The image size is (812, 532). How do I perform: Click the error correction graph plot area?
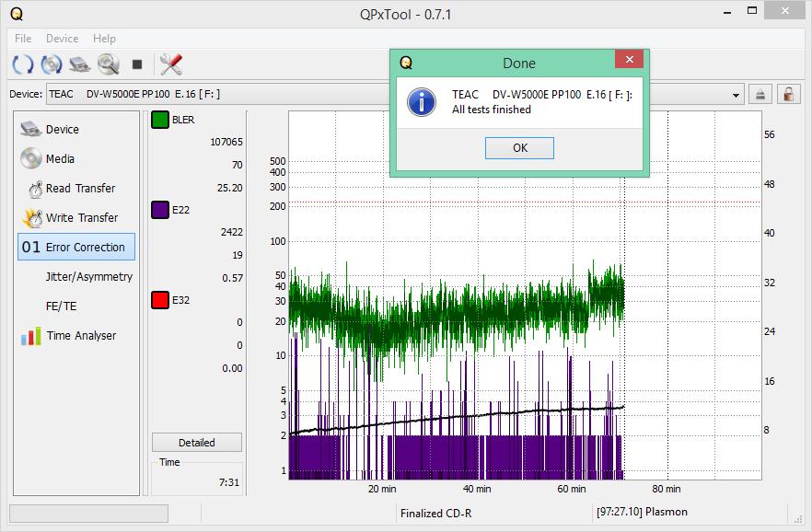pos(525,295)
